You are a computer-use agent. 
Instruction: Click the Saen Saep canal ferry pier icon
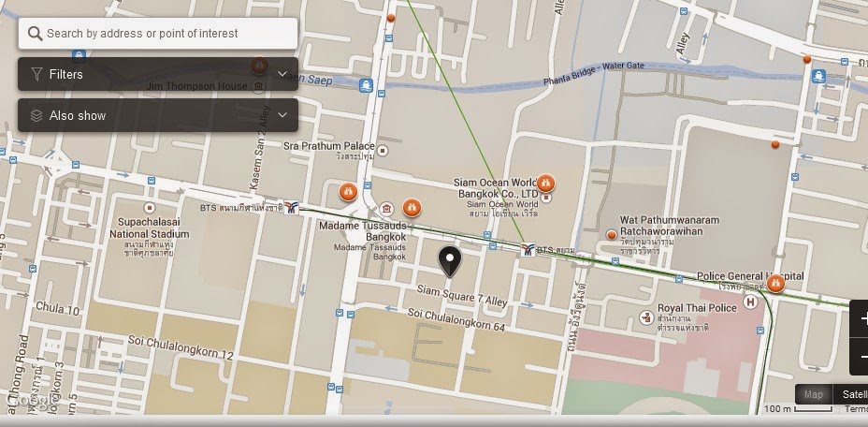[x=366, y=86]
